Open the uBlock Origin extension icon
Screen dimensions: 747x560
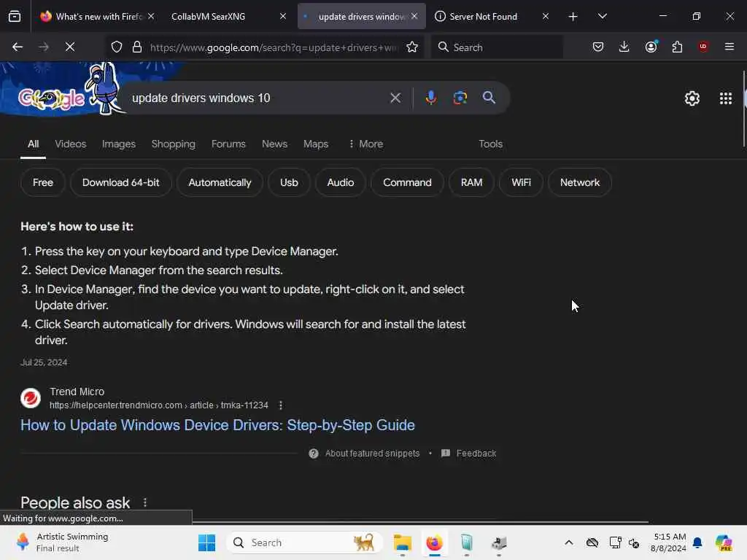pyautogui.click(x=703, y=47)
